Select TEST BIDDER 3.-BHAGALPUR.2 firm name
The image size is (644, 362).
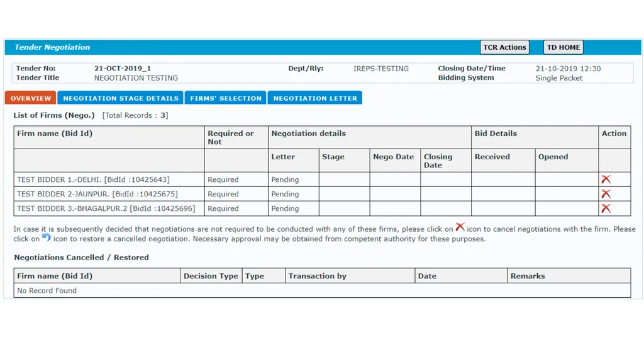click(106, 208)
